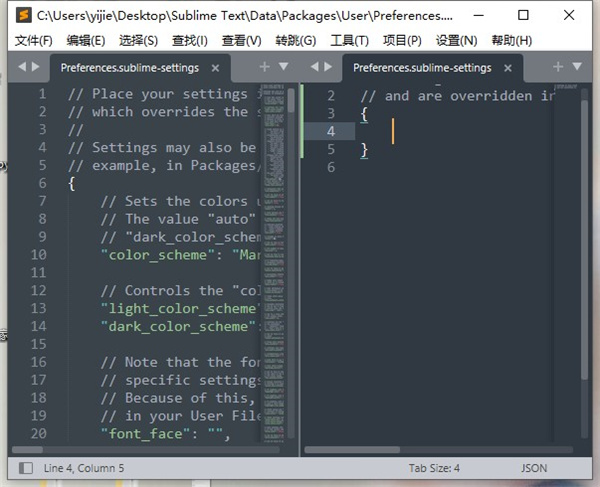Click the left pane horizontal scrollbar
Image resolution: width=600 pixels, height=487 pixels.
(x=150, y=449)
